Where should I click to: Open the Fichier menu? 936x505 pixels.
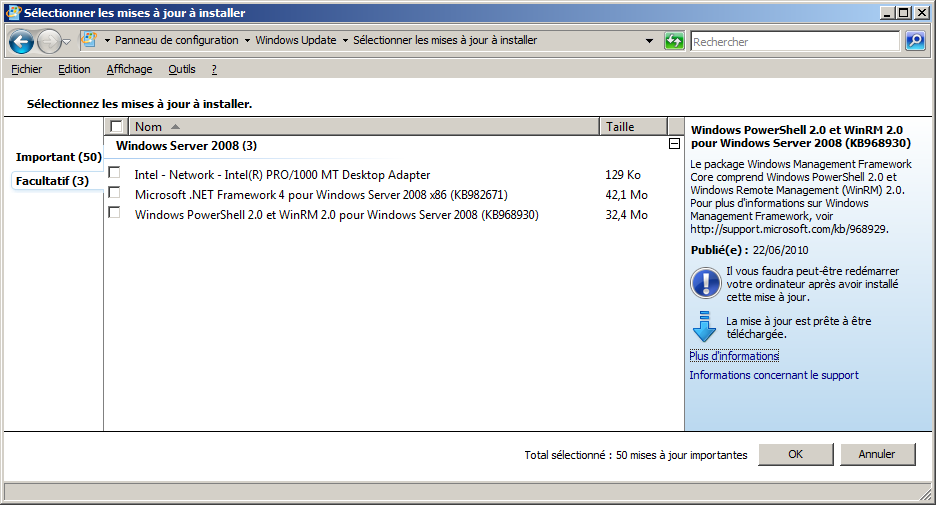pyautogui.click(x=26, y=69)
